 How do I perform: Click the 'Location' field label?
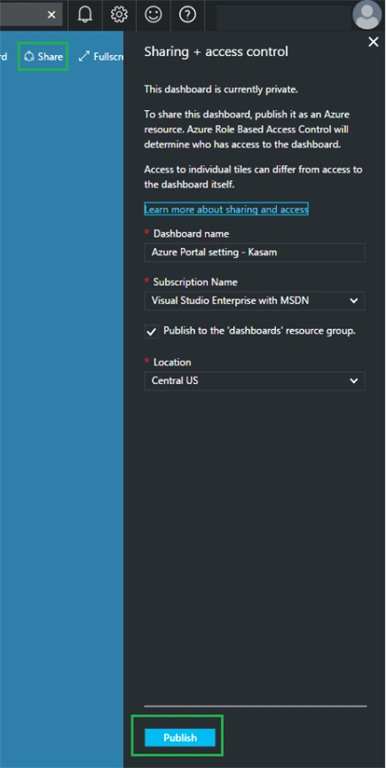tap(172, 362)
